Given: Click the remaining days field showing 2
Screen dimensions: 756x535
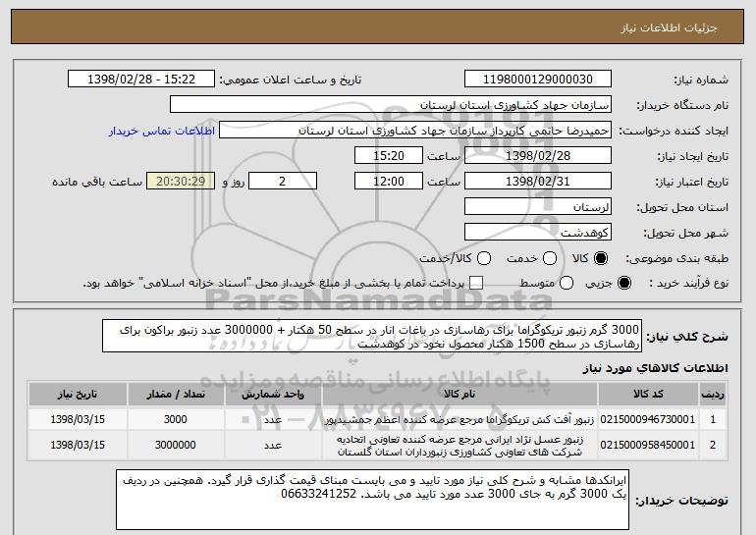Looking at the screenshot, I should 283,182.
